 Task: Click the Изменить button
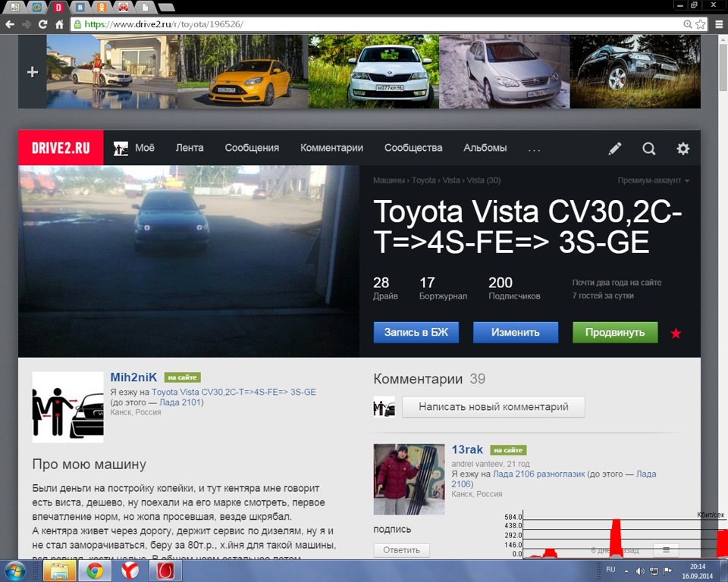(x=516, y=333)
